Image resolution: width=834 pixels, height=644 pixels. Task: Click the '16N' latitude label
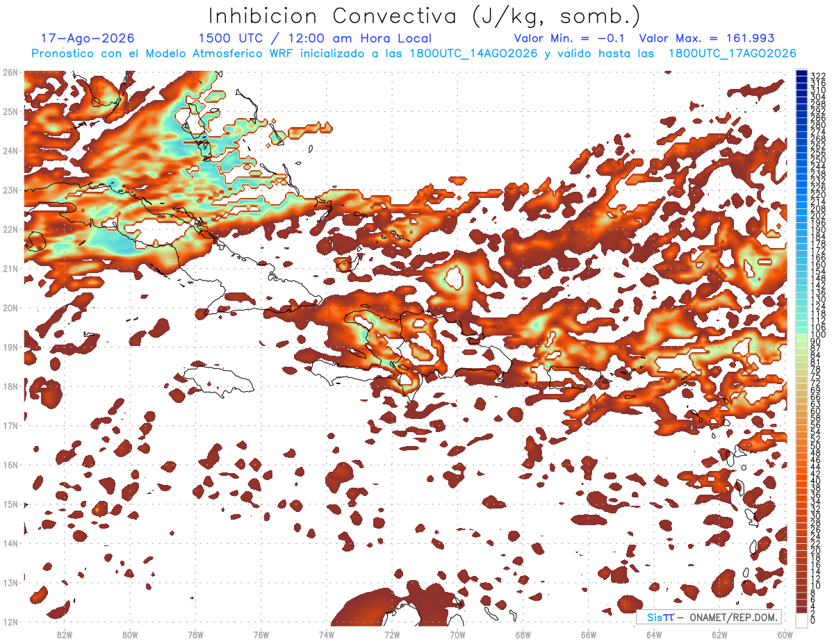click(x=10, y=465)
